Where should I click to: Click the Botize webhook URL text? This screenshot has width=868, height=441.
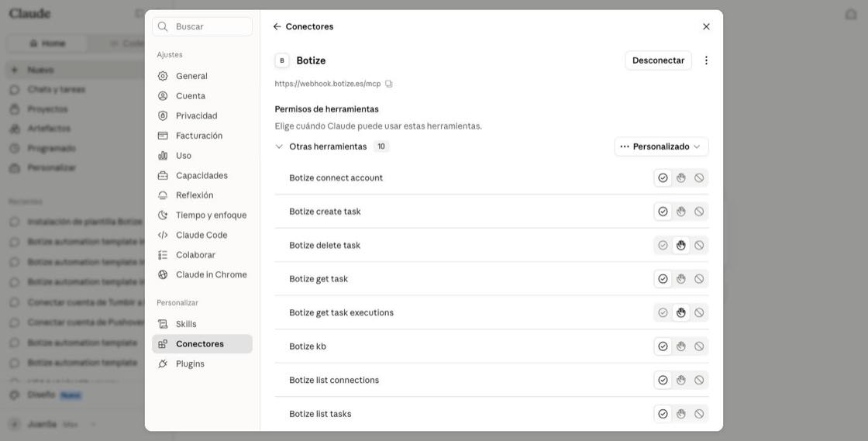pyautogui.click(x=328, y=84)
